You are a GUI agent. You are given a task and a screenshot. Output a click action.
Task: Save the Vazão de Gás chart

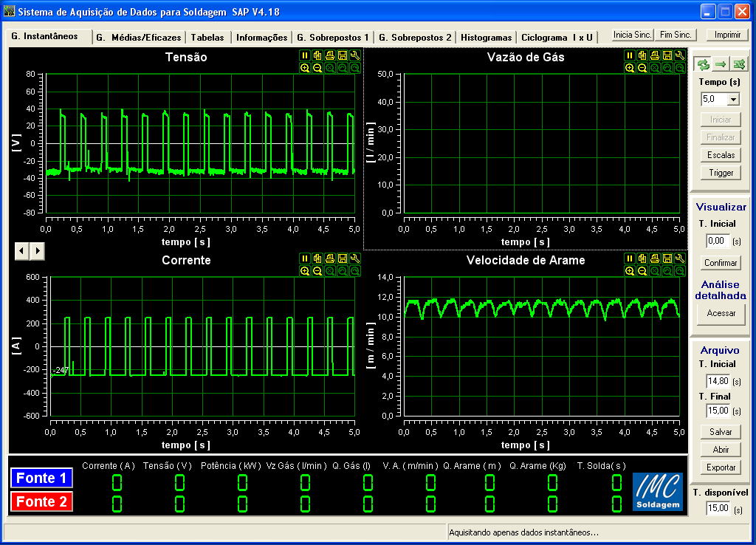tap(667, 55)
